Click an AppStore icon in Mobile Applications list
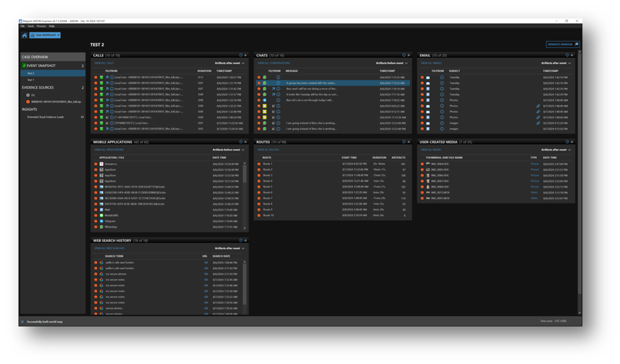 pyautogui.click(x=102, y=170)
